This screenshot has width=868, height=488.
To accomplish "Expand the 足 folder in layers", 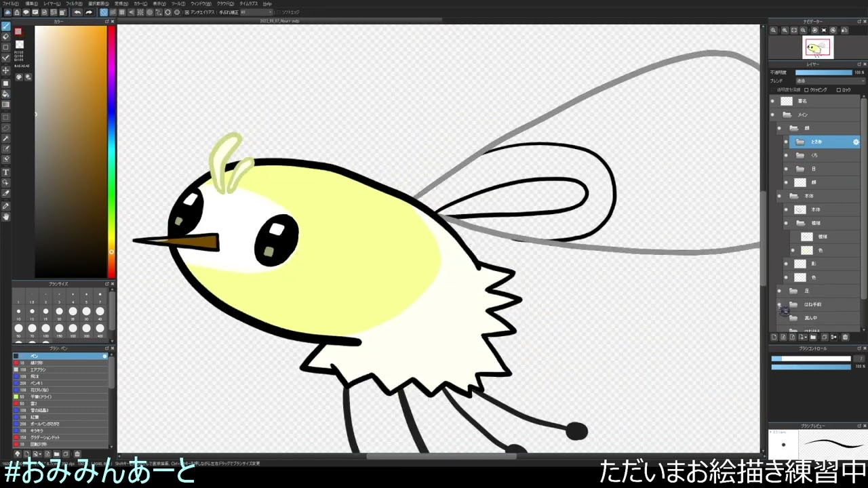I will 793,291.
